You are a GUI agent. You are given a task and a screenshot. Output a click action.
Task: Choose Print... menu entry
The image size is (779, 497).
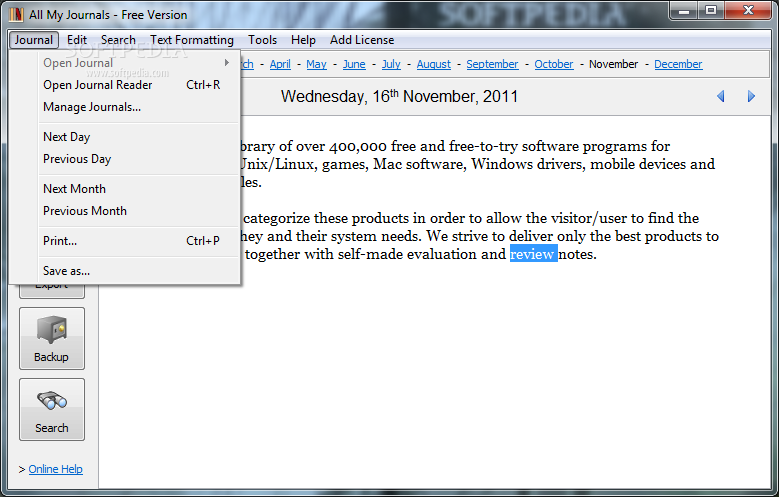139,241
